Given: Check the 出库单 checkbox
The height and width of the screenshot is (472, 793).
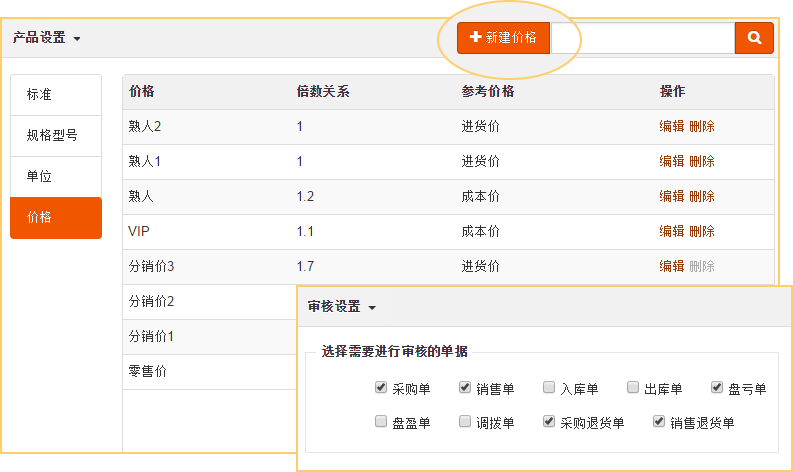Looking at the screenshot, I should (633, 388).
